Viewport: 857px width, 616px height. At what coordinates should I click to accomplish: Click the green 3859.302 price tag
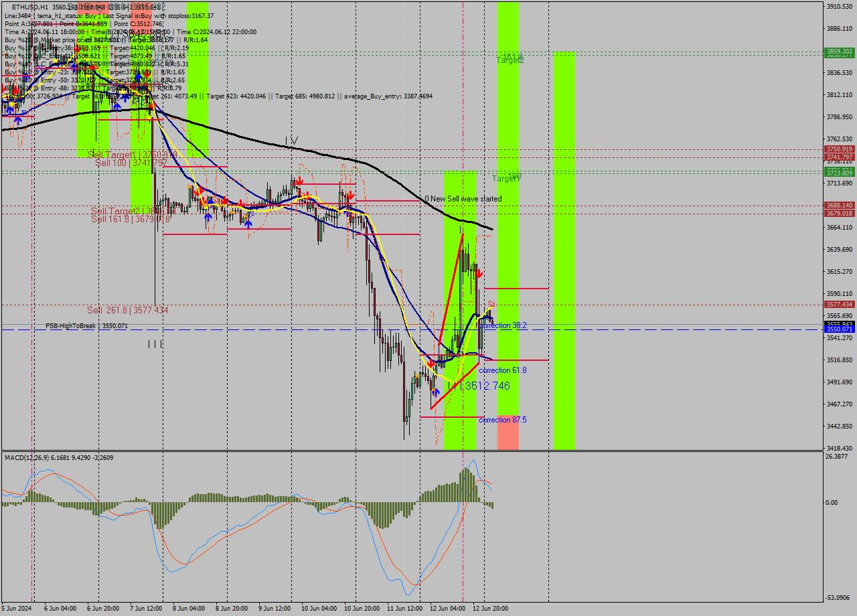839,52
